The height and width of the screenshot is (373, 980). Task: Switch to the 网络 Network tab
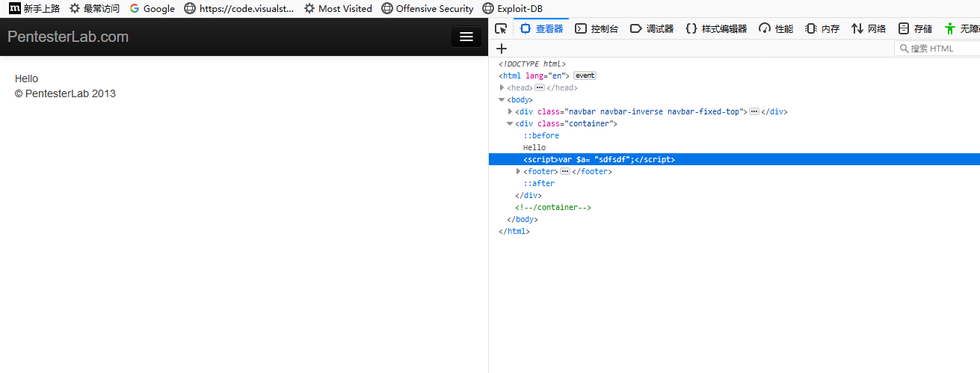pos(869,29)
